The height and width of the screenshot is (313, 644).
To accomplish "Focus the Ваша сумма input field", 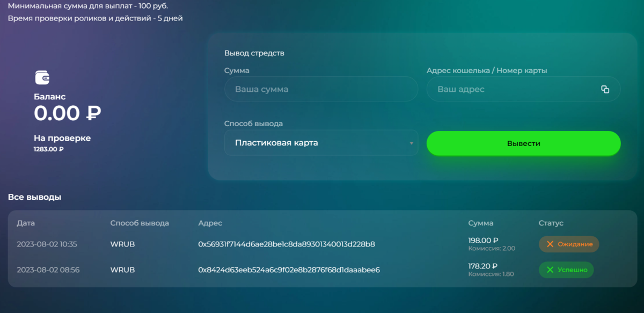I will pyautogui.click(x=321, y=89).
